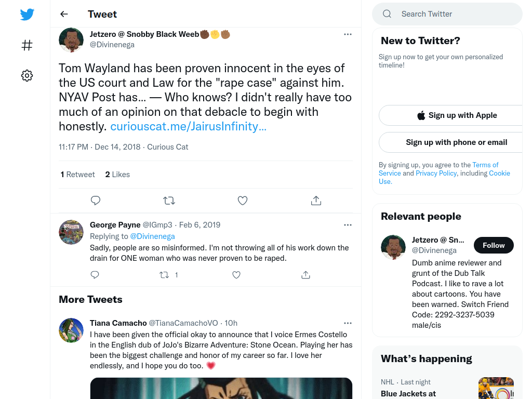Share the main tweet via share icon
The height and width of the screenshot is (399, 532).
pyautogui.click(x=316, y=201)
